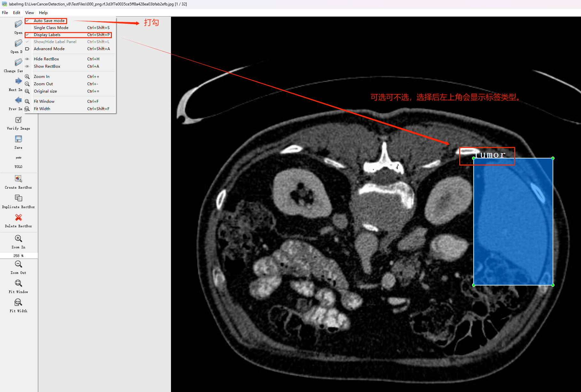The image size is (581, 392).
Task: Click the Duplicate RectBox icon
Action: (19, 198)
